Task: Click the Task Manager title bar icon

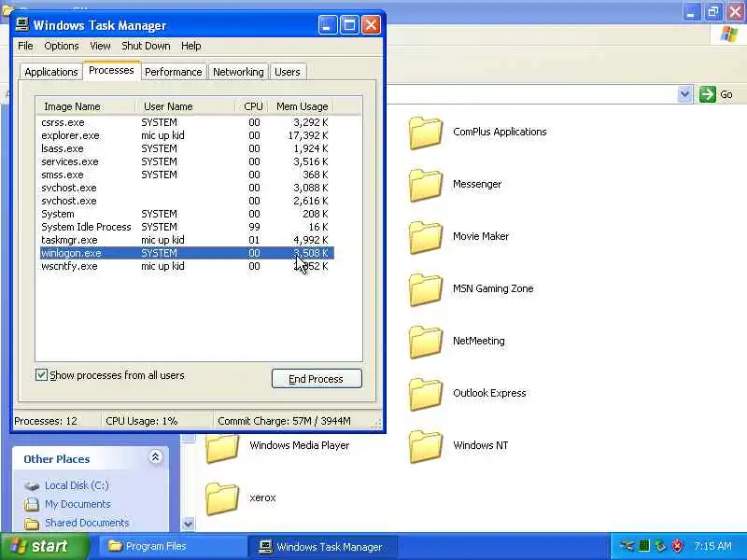Action: 21,25
